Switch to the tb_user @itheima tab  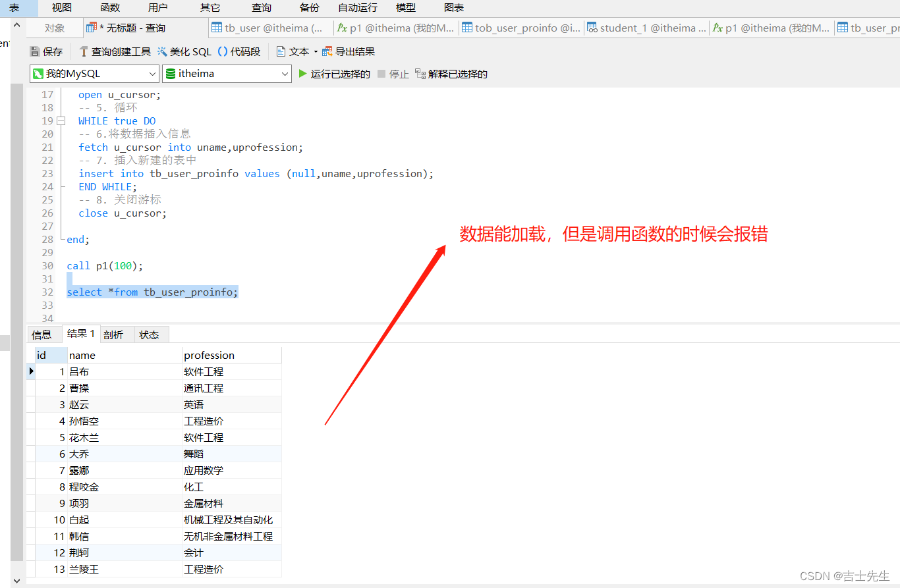click(x=270, y=28)
